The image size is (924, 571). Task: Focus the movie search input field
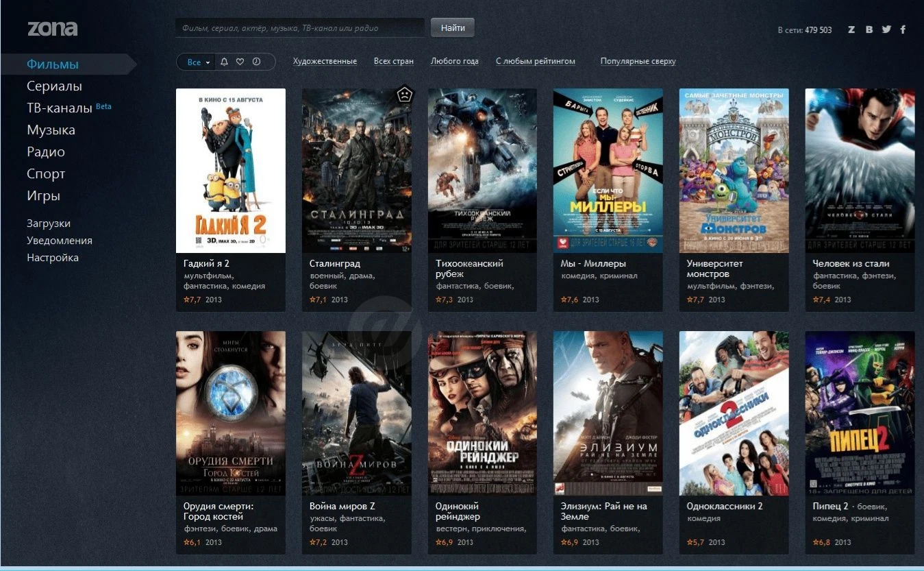point(300,28)
